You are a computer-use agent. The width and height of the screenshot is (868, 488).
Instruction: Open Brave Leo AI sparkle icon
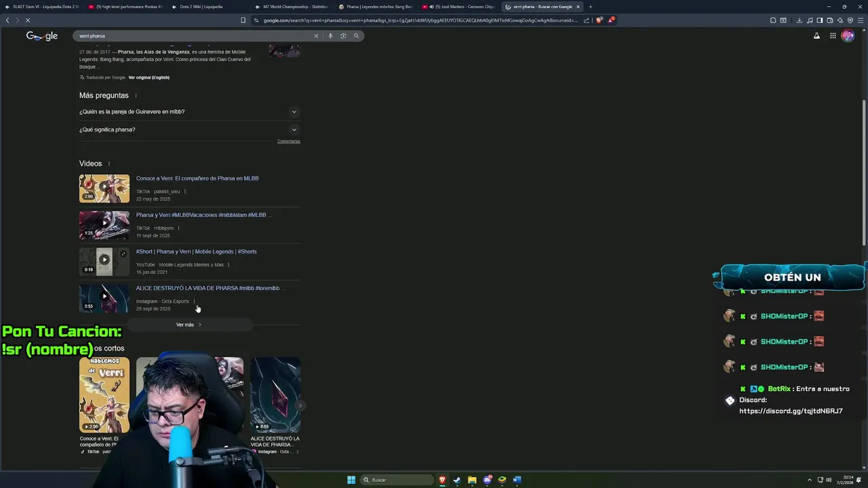click(x=840, y=20)
